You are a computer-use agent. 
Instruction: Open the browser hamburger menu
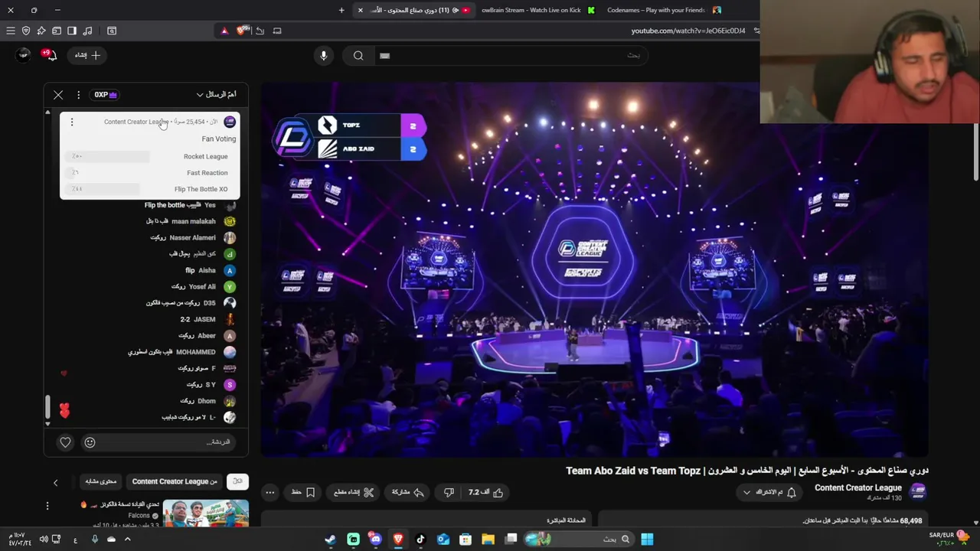11,31
